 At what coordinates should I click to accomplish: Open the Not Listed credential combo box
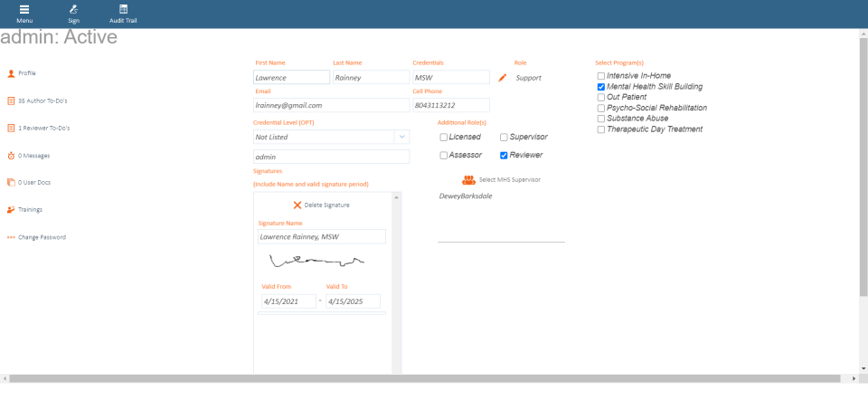323,137
